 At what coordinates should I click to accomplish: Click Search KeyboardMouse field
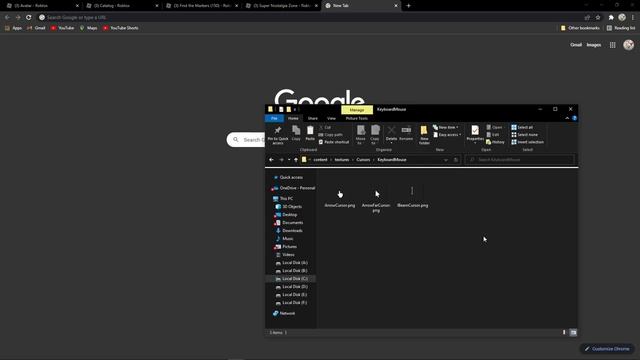pyautogui.click(x=520, y=160)
